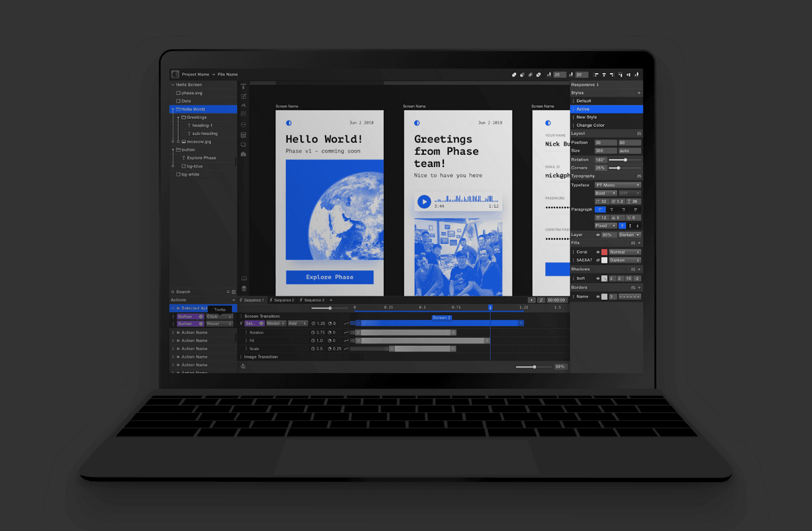Click the timeline playhead marker at 1
The height and width of the screenshot is (531, 812).
click(490, 307)
